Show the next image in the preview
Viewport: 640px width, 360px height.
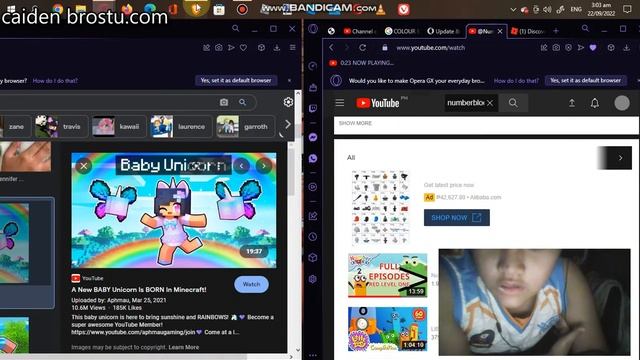[264, 166]
